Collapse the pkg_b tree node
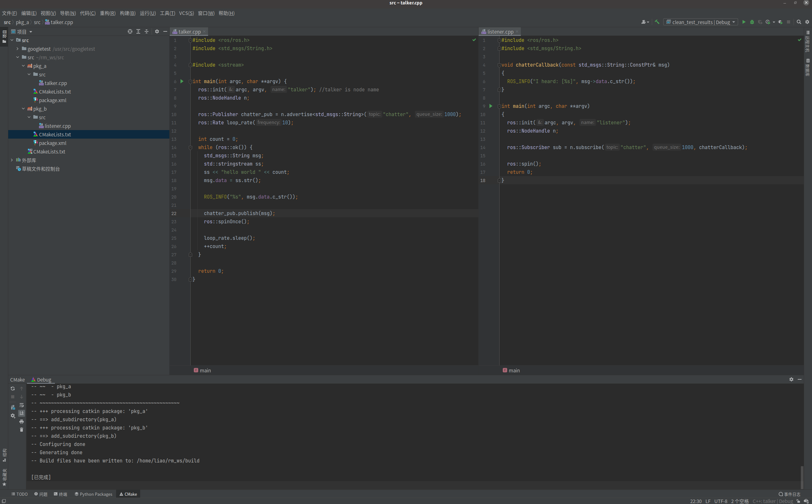Screen dimensions: 812x504 point(23,109)
